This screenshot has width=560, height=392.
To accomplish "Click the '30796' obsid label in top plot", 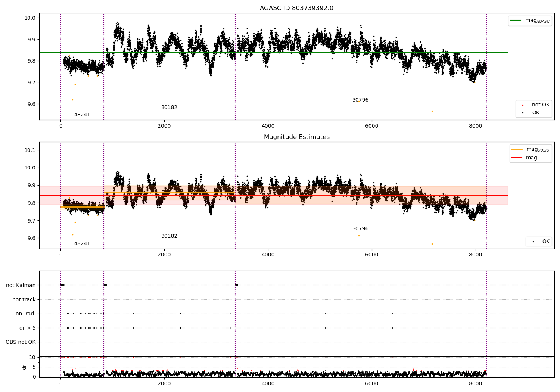I will 360,100.
